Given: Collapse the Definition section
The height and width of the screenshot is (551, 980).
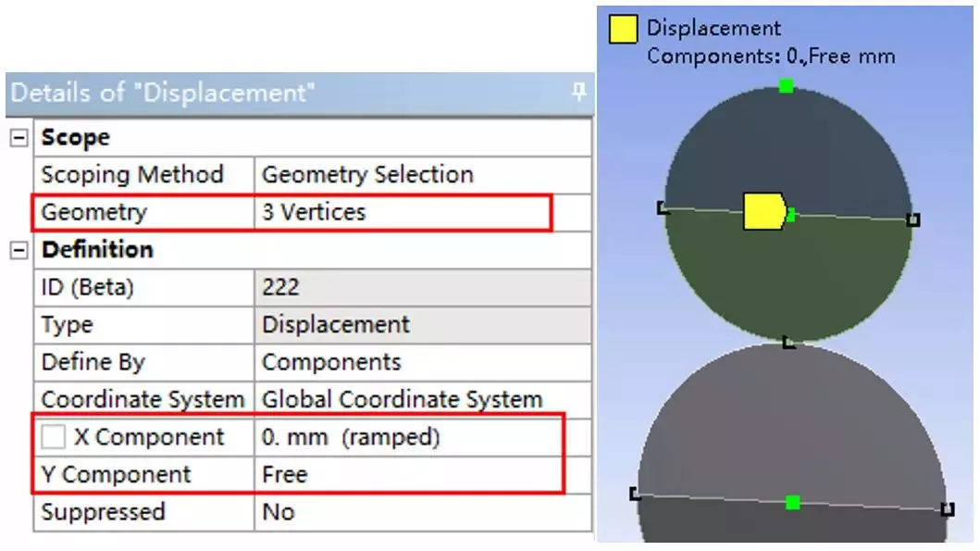Looking at the screenshot, I should pos(19,250).
